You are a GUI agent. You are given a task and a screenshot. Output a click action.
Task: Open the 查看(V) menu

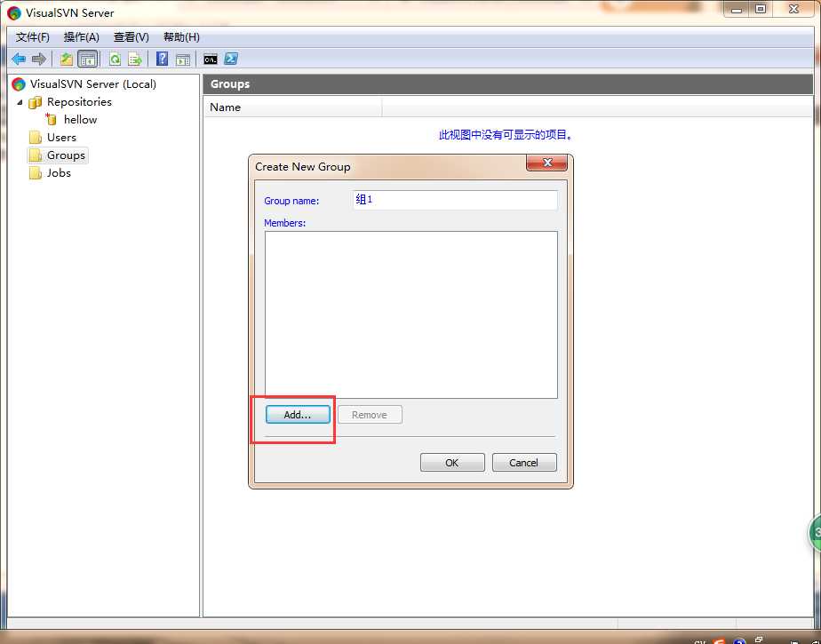131,37
